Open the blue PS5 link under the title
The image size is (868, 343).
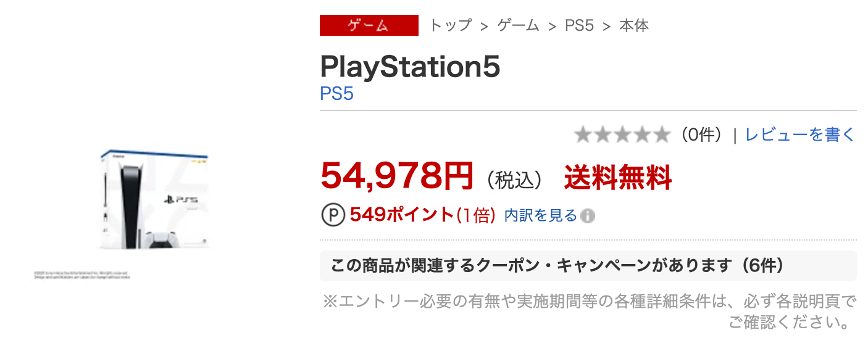point(336,94)
